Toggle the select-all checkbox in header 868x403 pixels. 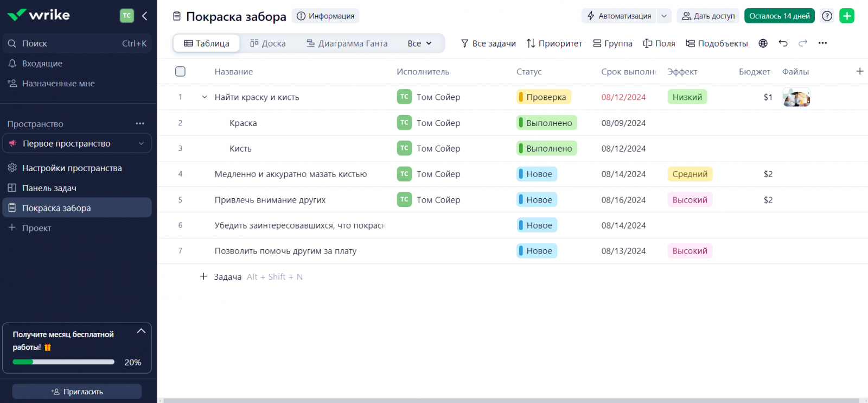pyautogui.click(x=181, y=72)
